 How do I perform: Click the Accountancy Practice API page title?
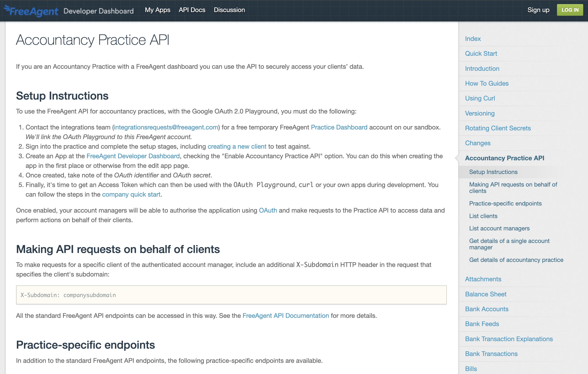(93, 40)
